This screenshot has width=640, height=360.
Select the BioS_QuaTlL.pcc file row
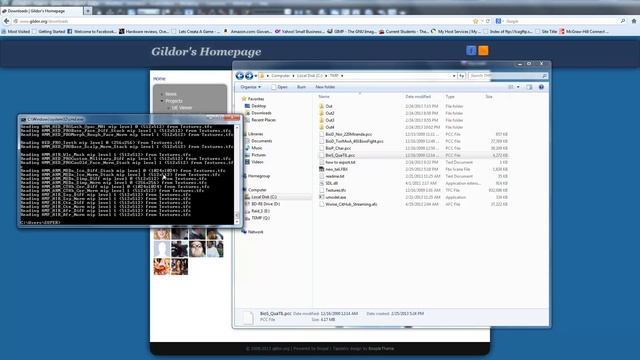pos(413,155)
